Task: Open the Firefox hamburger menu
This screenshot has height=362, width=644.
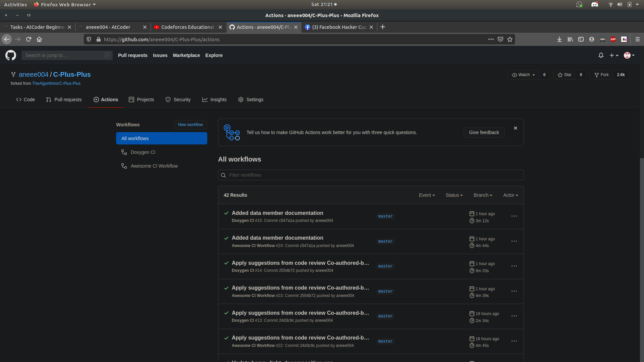Action: [637, 39]
